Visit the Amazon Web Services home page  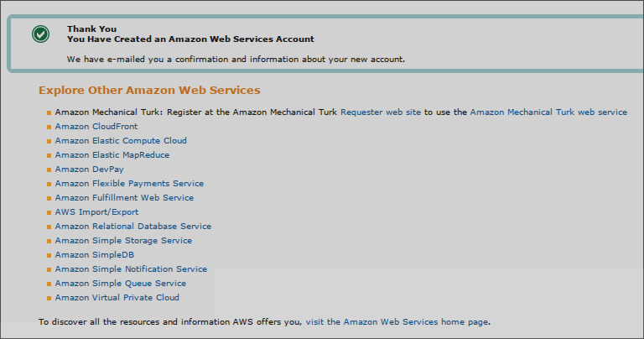[397, 321]
